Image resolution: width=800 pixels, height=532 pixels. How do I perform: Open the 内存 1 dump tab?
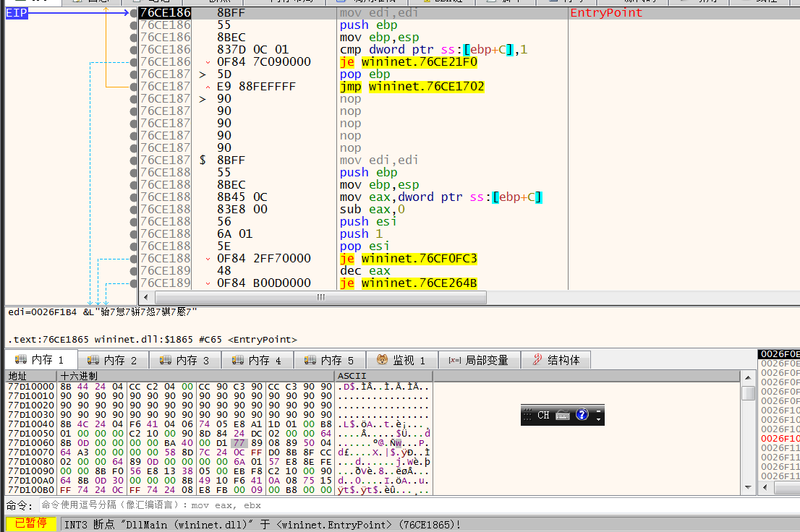pyautogui.click(x=40, y=360)
